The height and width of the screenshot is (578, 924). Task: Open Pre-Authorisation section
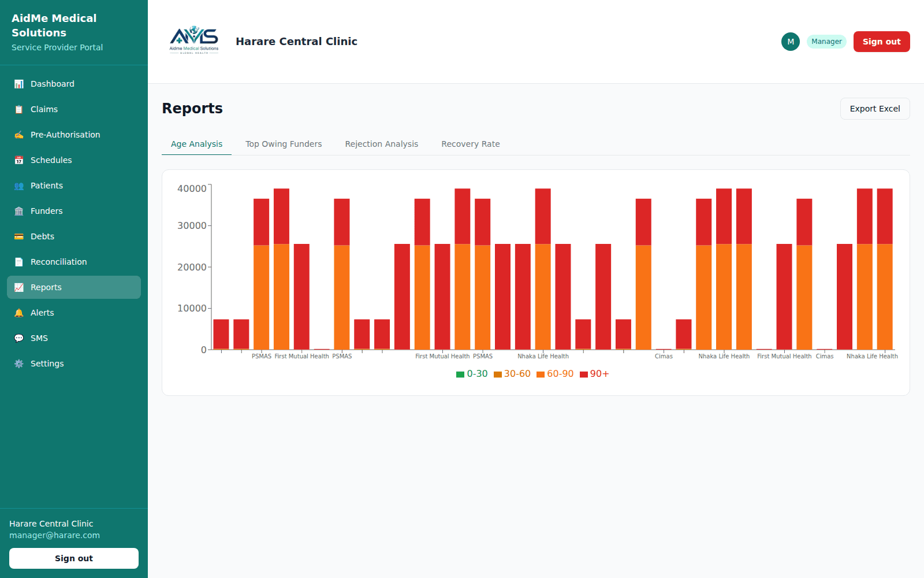(74, 135)
